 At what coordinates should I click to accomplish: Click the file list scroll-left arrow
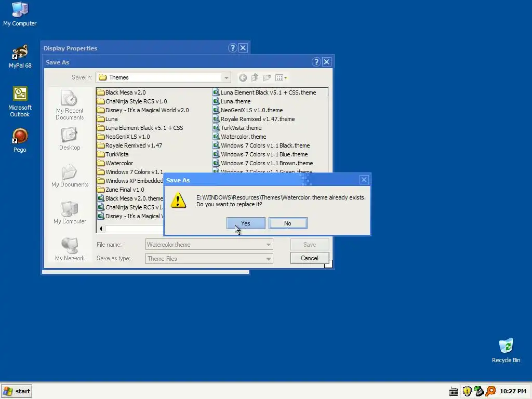coord(101,229)
